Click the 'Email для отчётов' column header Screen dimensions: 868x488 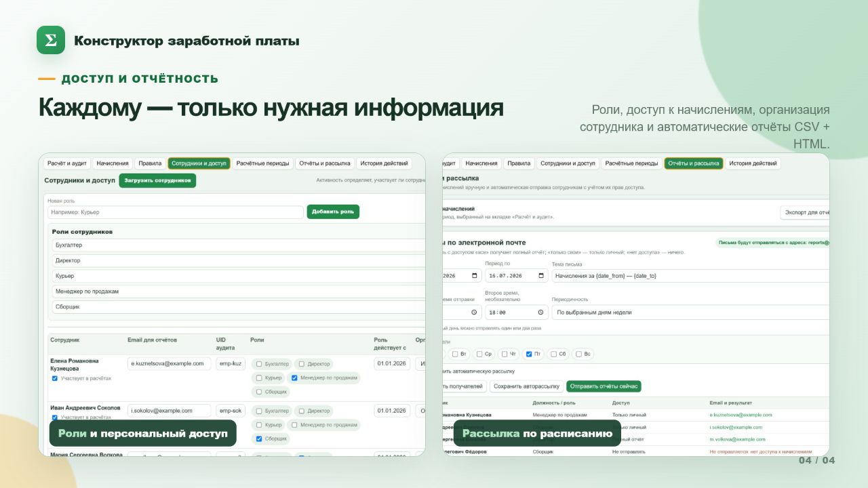coord(152,340)
